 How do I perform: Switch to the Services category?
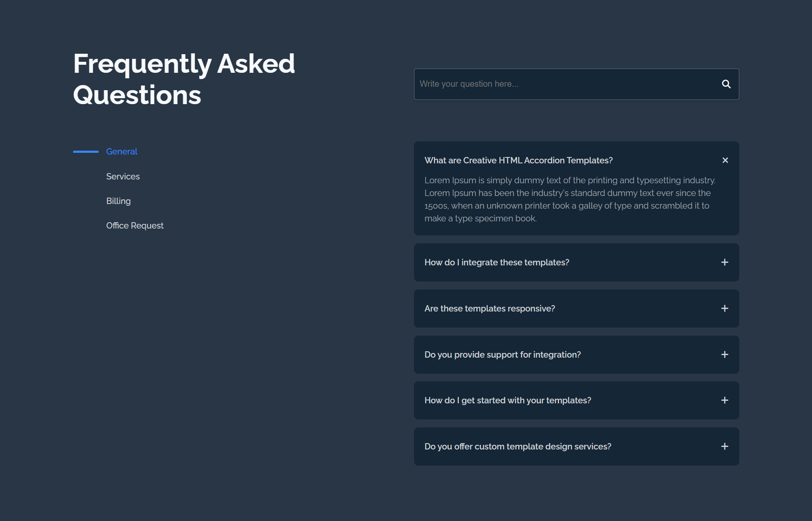[x=123, y=176]
